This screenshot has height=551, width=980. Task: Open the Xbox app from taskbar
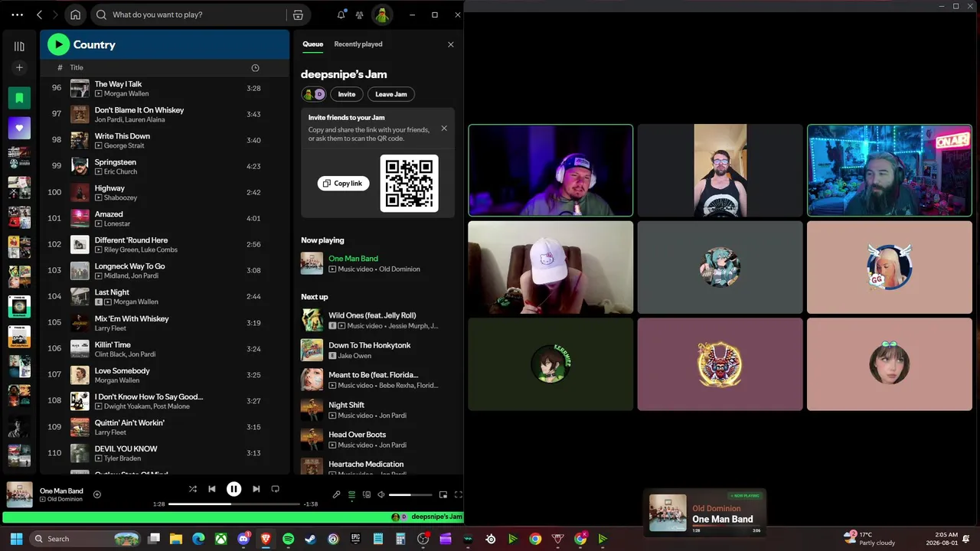point(221,539)
